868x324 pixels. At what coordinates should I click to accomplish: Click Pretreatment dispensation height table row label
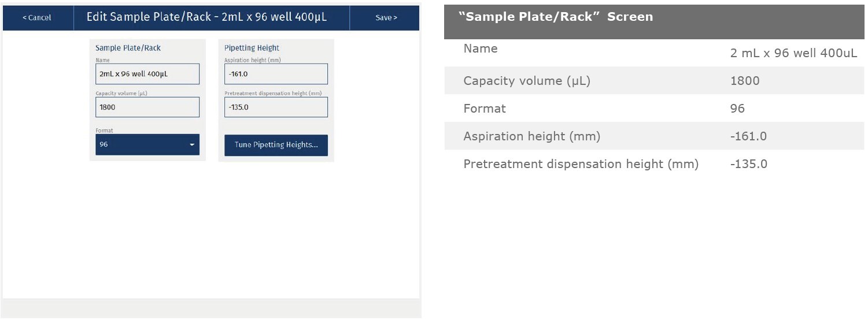click(581, 164)
